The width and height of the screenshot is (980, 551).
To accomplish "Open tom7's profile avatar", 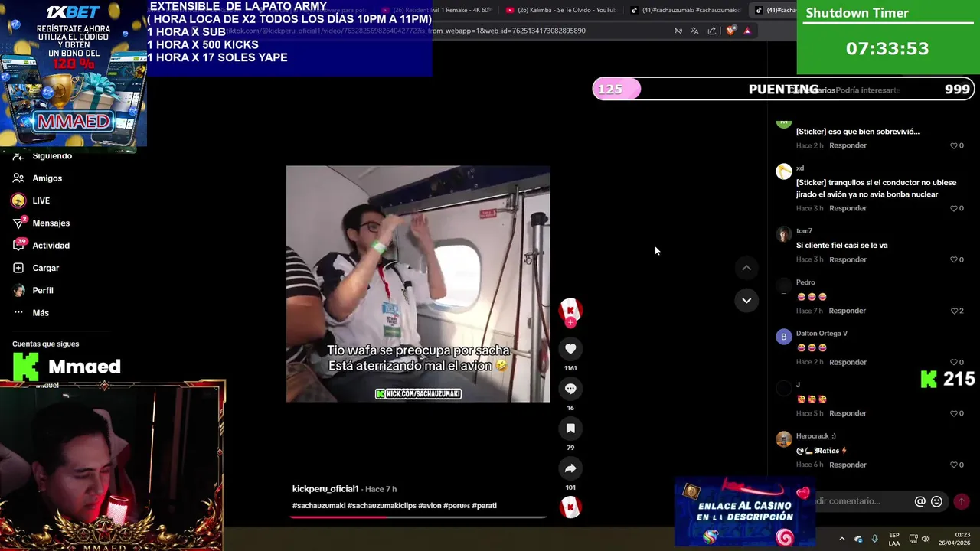I will 783,235.
